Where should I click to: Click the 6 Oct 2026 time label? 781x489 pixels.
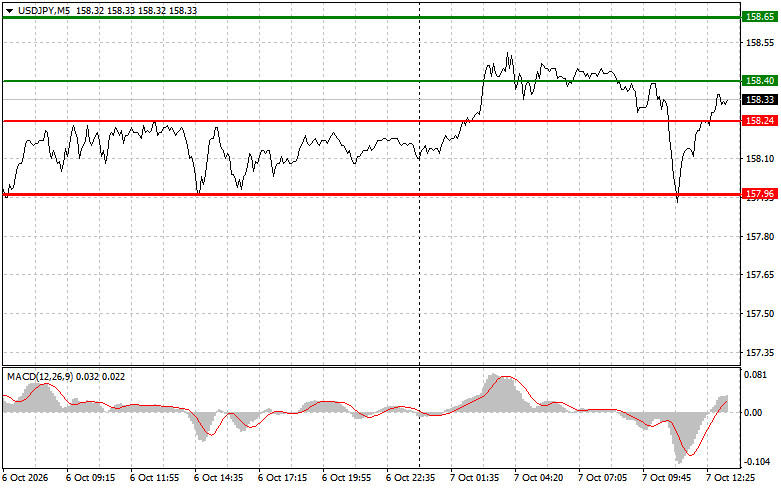pos(26,478)
